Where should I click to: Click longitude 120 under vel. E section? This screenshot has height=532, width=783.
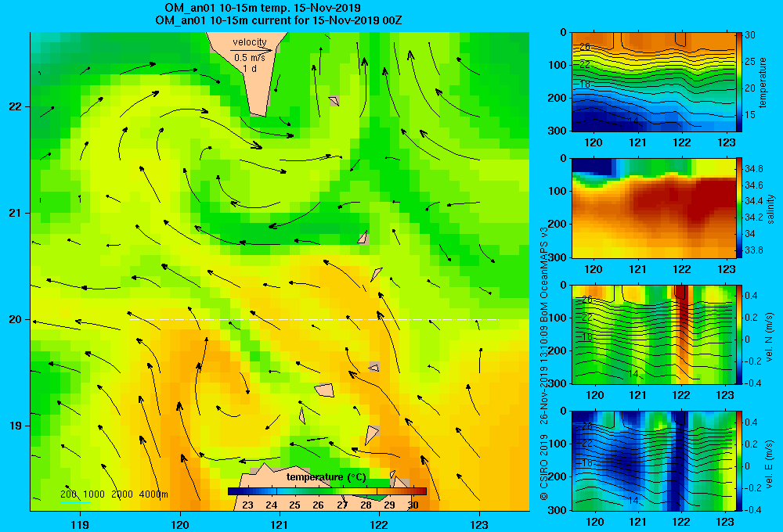(594, 522)
